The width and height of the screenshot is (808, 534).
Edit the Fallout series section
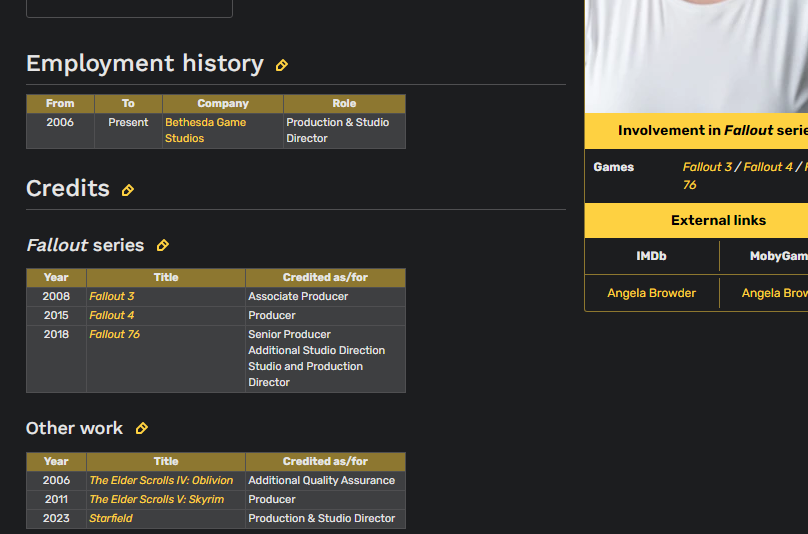162,245
